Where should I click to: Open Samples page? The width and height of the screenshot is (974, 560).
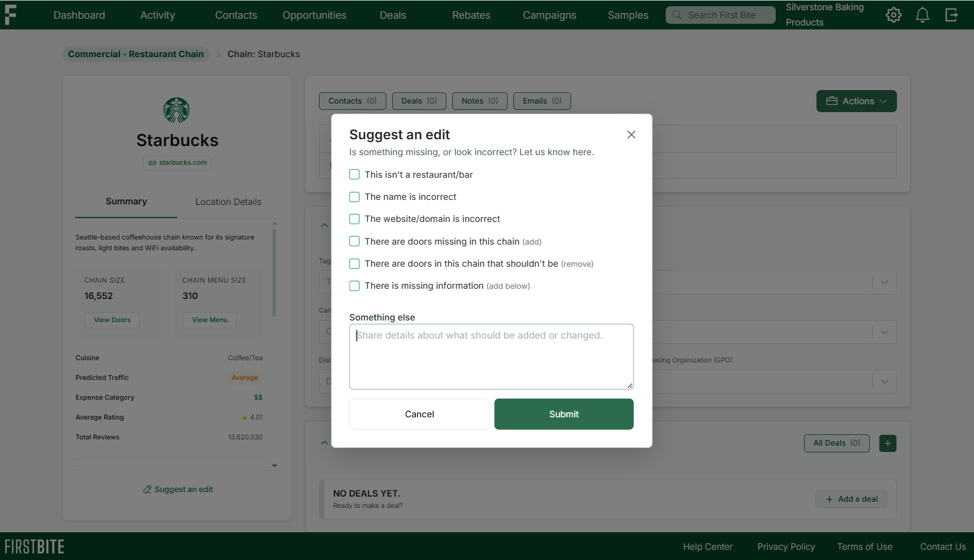pyautogui.click(x=628, y=15)
